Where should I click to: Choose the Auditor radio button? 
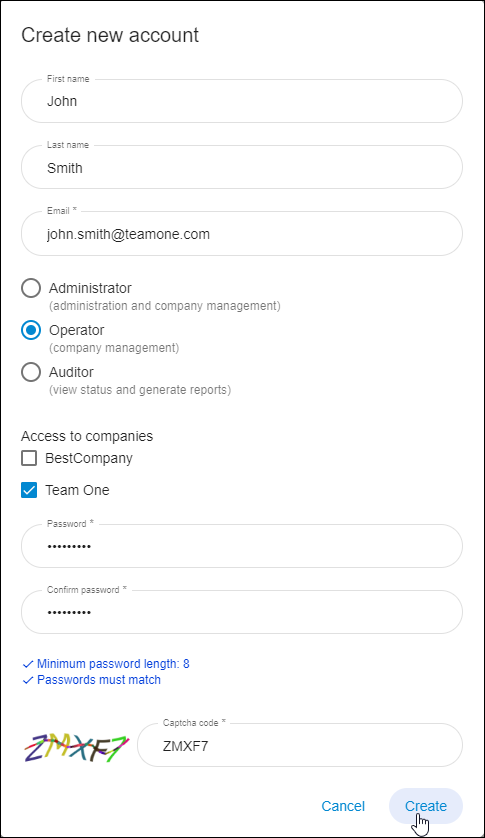click(31, 372)
